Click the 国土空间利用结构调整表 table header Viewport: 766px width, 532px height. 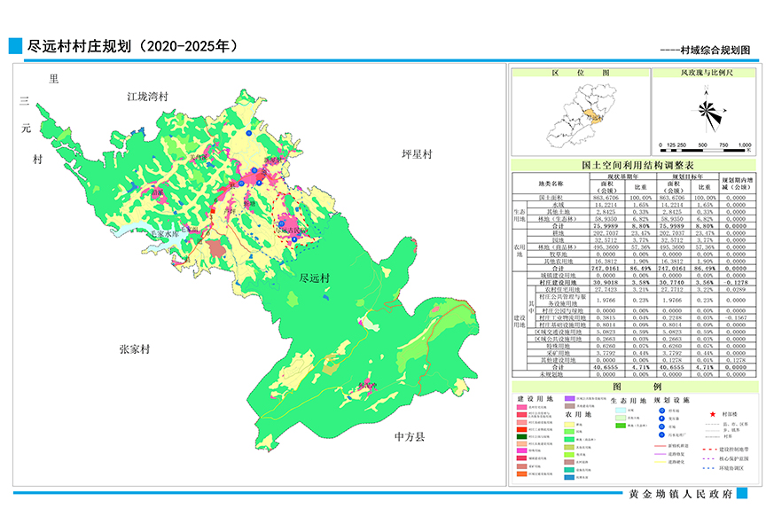pos(634,165)
